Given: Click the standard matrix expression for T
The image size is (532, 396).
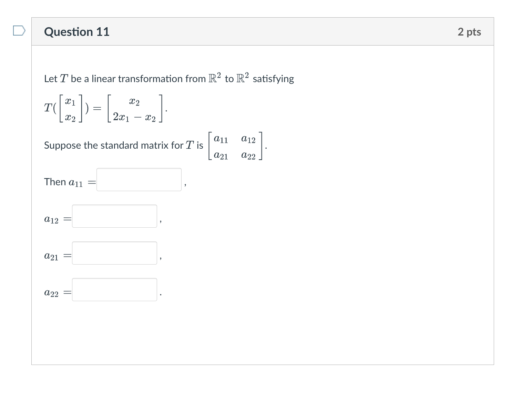Looking at the screenshot, I should point(236,146).
